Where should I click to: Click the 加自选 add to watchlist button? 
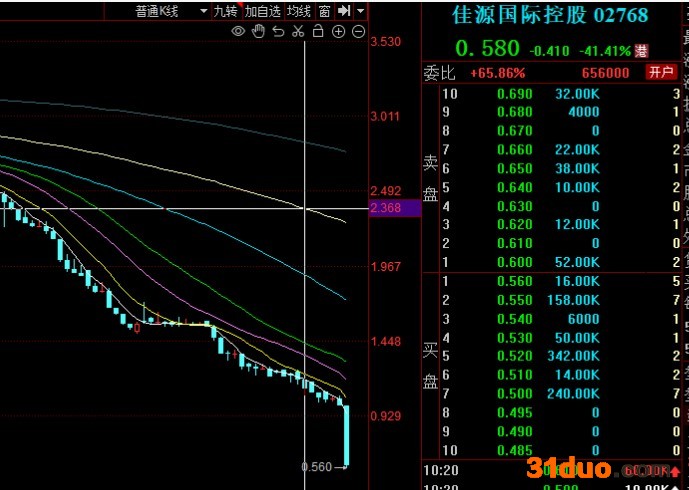(x=262, y=11)
